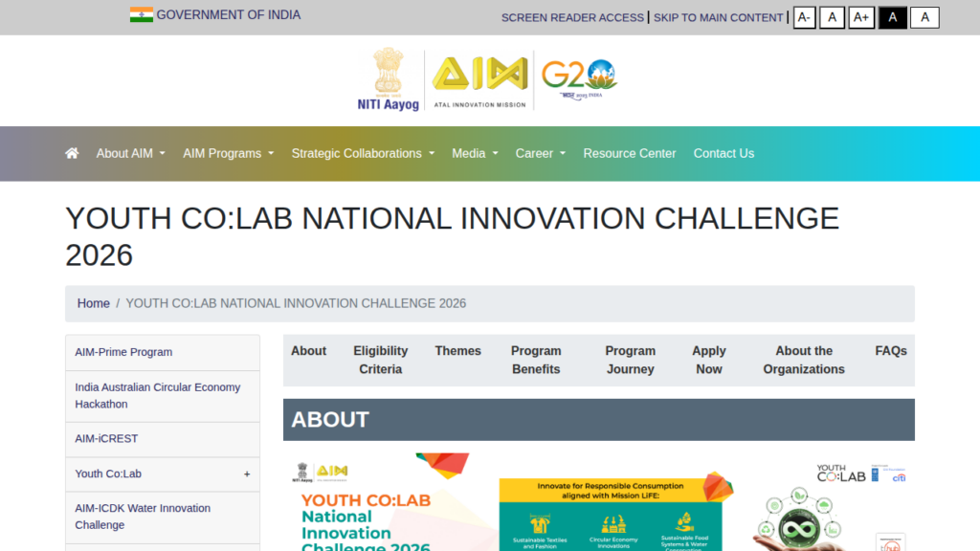Click the NITI Aayog emblem logo
This screenshot has height=551, width=980.
click(389, 80)
